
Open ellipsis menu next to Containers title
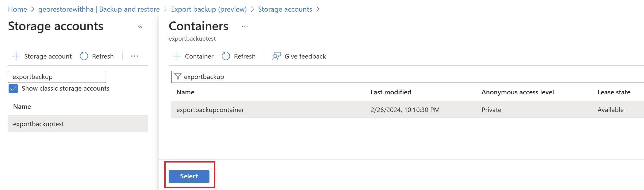pyautogui.click(x=245, y=26)
